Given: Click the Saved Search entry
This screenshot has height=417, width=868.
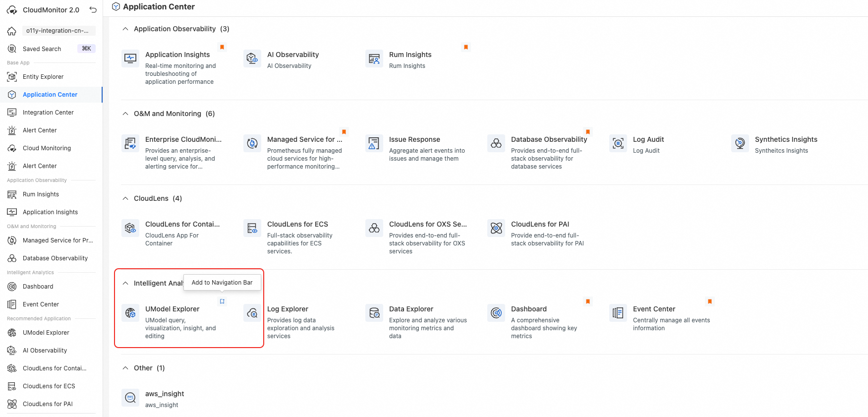Looking at the screenshot, I should point(51,49).
